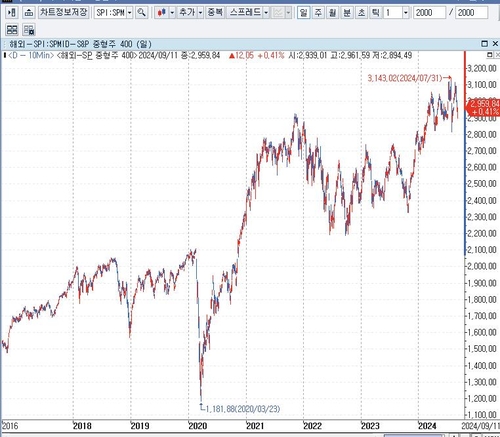The height and width of the screenshot is (437, 500).
Task: Click the 중복 overlay button
Action: pyautogui.click(x=215, y=13)
